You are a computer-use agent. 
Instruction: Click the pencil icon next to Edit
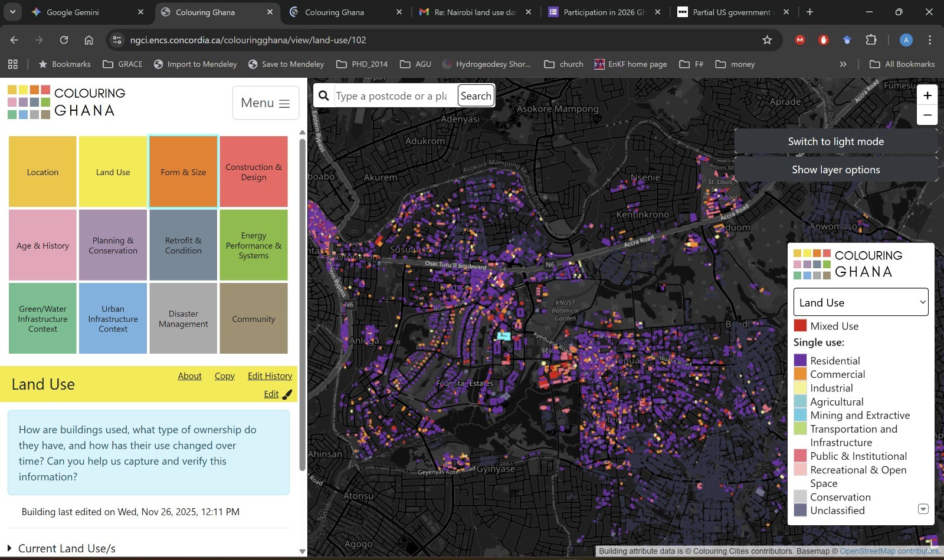coord(286,393)
